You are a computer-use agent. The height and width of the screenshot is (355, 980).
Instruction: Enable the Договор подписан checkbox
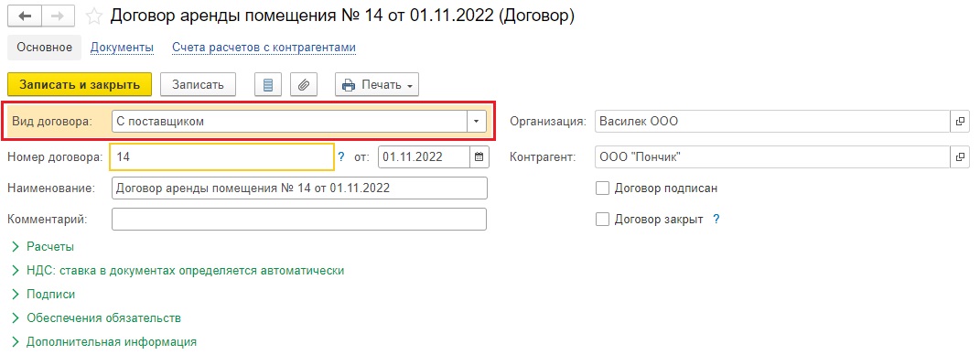click(602, 188)
